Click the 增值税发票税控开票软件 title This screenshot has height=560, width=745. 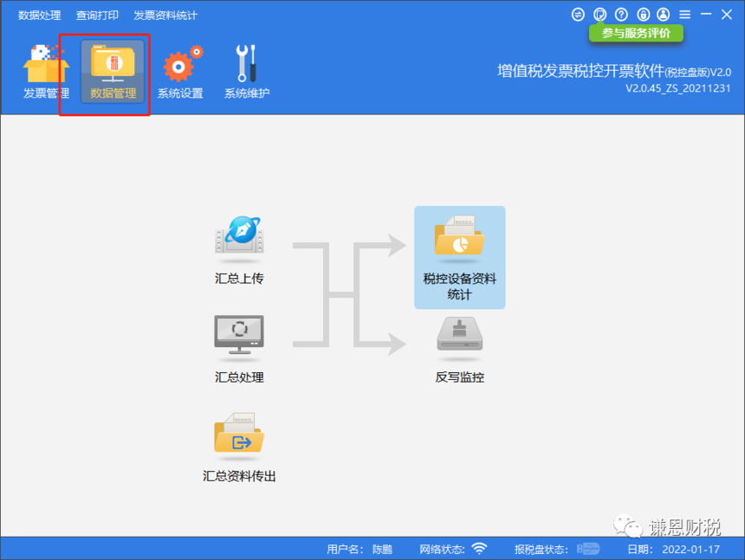(580, 71)
